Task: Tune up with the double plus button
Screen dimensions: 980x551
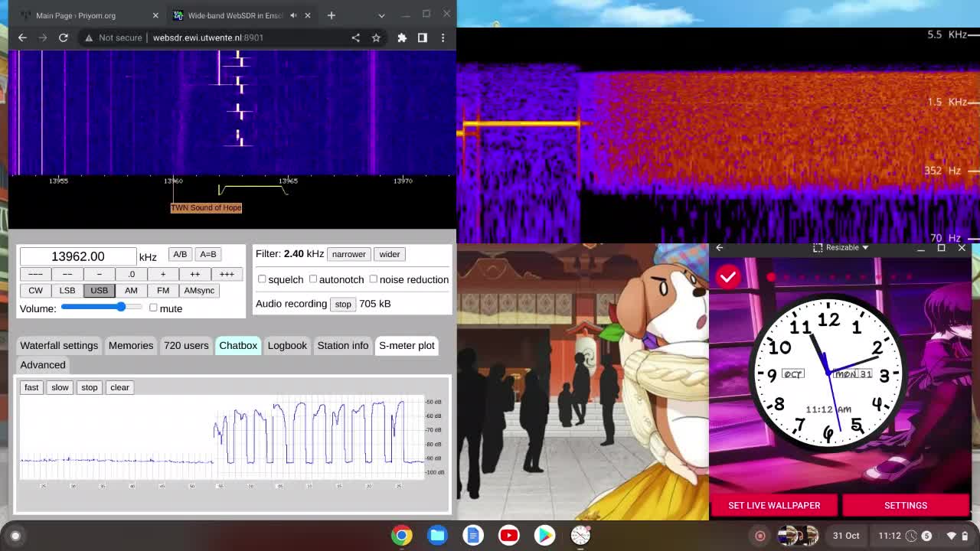Action: tap(194, 274)
